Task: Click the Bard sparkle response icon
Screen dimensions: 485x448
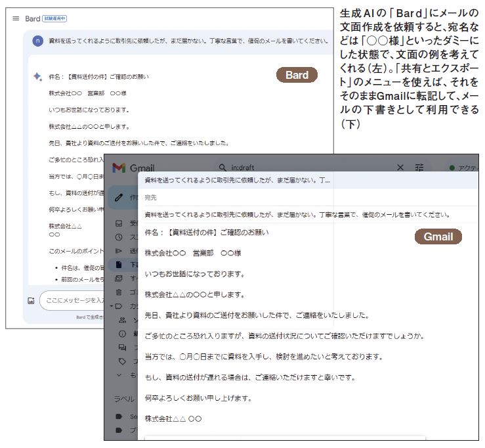Action: 37,76
